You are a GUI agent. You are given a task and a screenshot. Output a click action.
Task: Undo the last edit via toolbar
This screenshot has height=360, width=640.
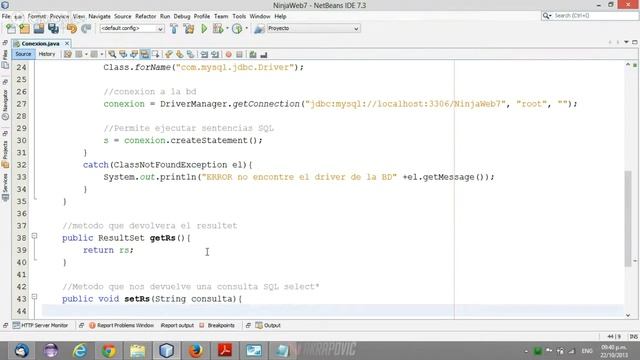(x=71, y=29)
